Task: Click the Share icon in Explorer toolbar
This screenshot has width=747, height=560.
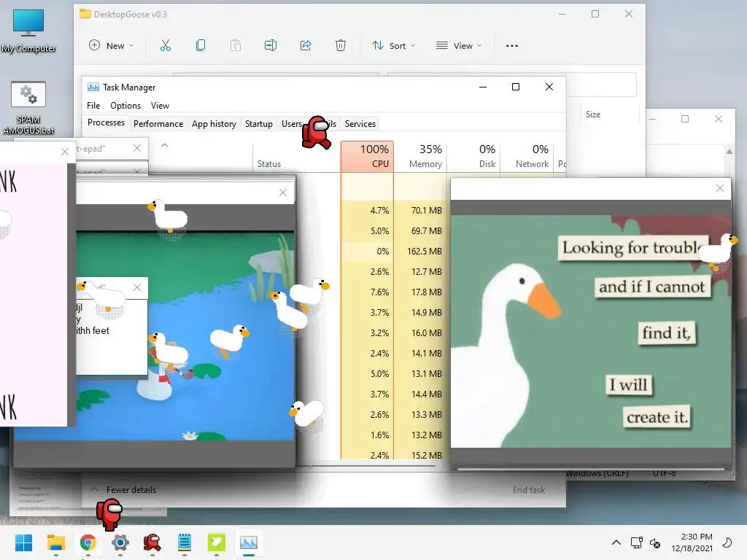Action: tap(306, 46)
